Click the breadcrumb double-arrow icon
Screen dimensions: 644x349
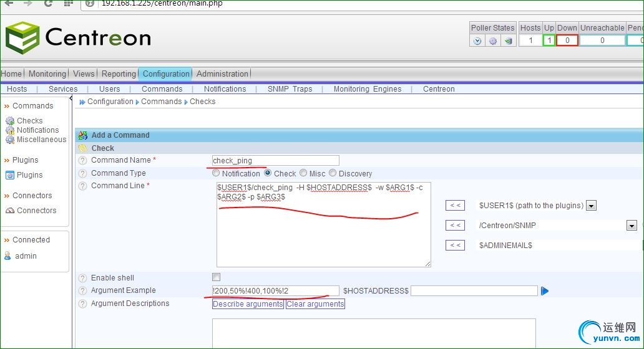click(x=82, y=102)
